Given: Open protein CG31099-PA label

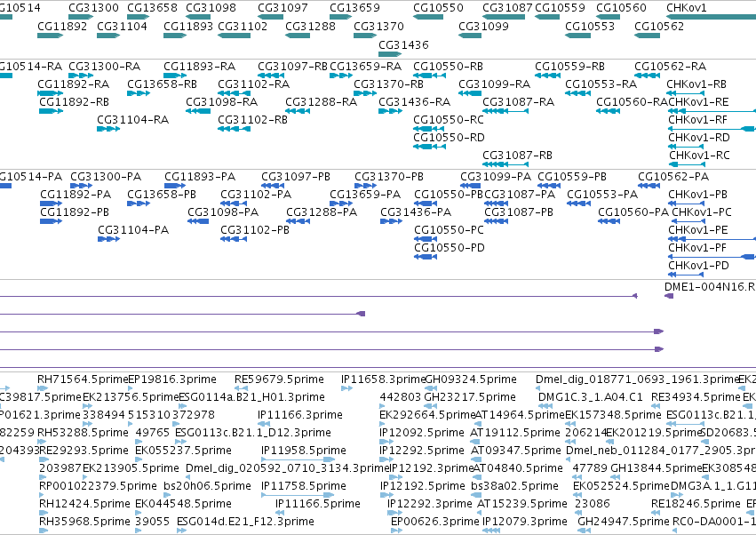Looking at the screenshot, I should click(496, 177).
